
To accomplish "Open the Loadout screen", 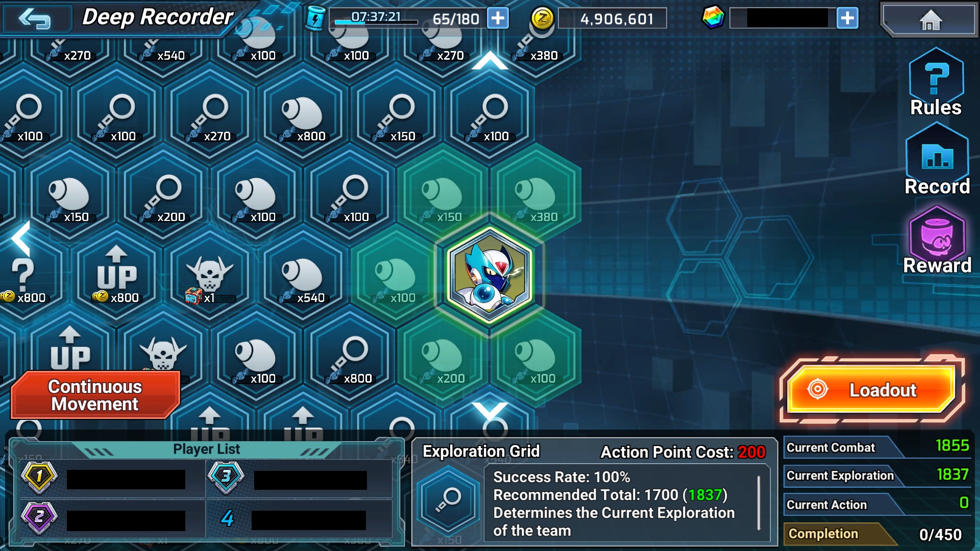I will click(872, 390).
